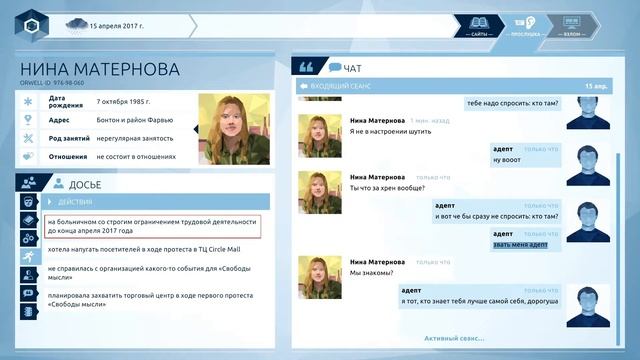Select entry 'планировала захватить торговый центр'

pyautogui.click(x=150, y=300)
